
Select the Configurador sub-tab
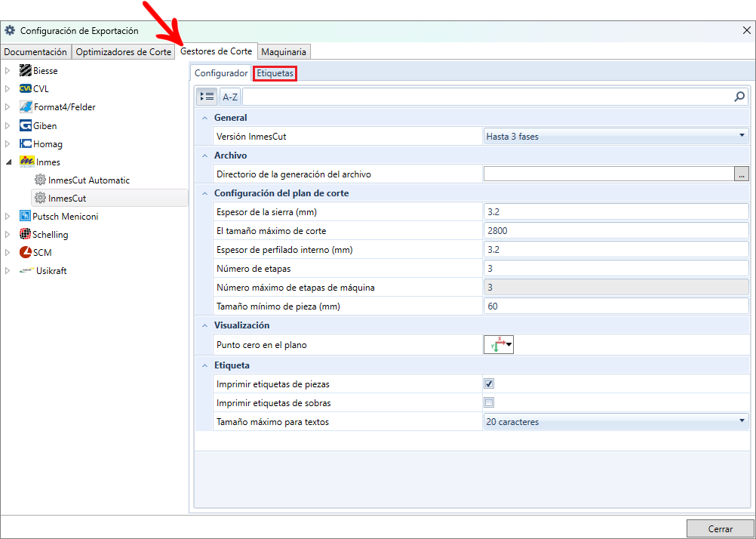(221, 73)
